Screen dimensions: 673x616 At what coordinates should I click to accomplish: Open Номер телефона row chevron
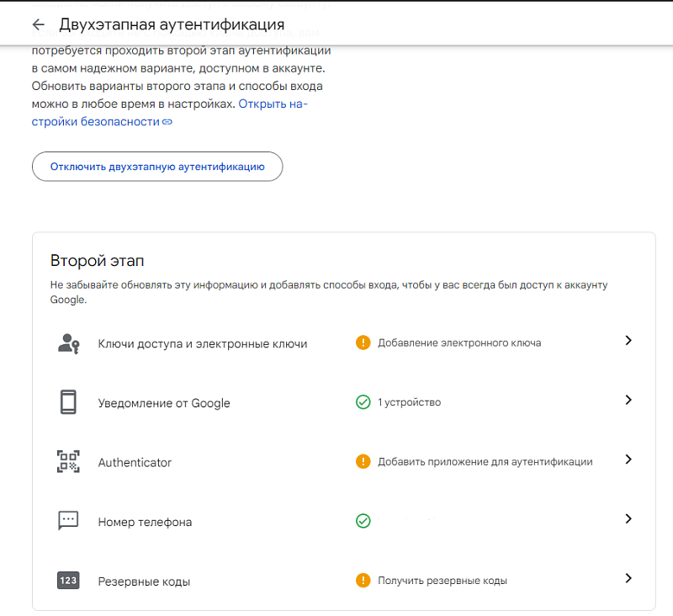628,519
